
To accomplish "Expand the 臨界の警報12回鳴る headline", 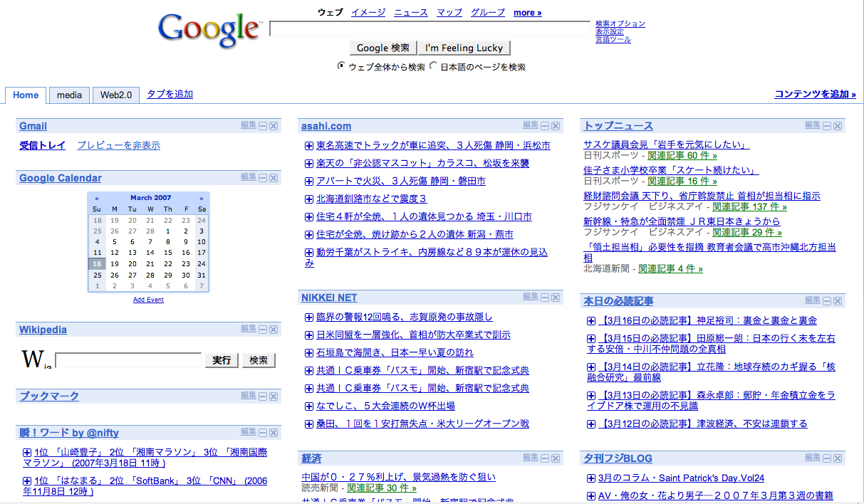I will 309,317.
